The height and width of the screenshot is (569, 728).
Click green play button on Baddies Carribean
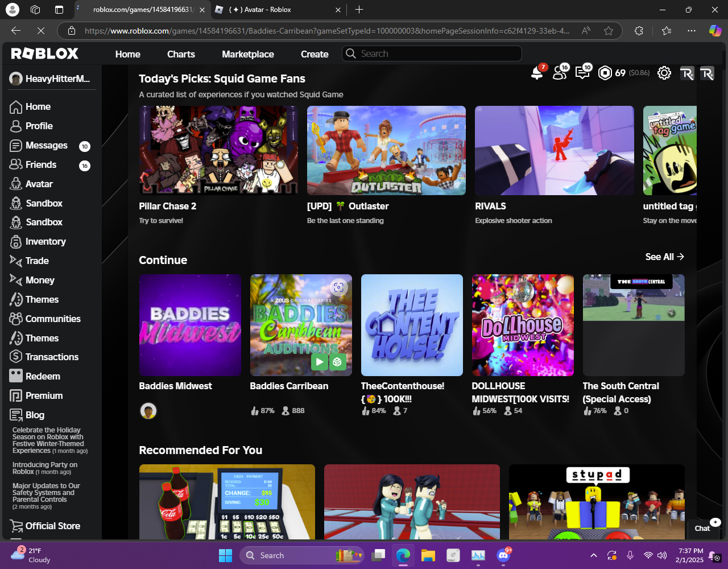[320, 361]
